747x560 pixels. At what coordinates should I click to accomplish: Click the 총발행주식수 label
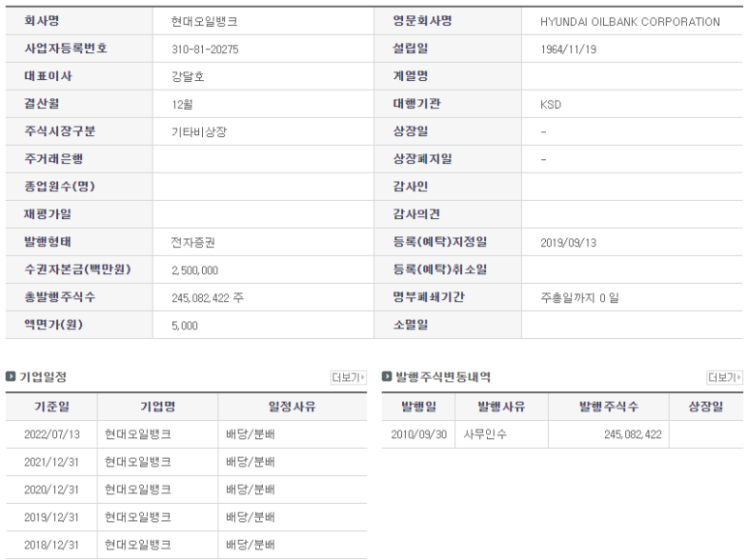(x=60, y=296)
